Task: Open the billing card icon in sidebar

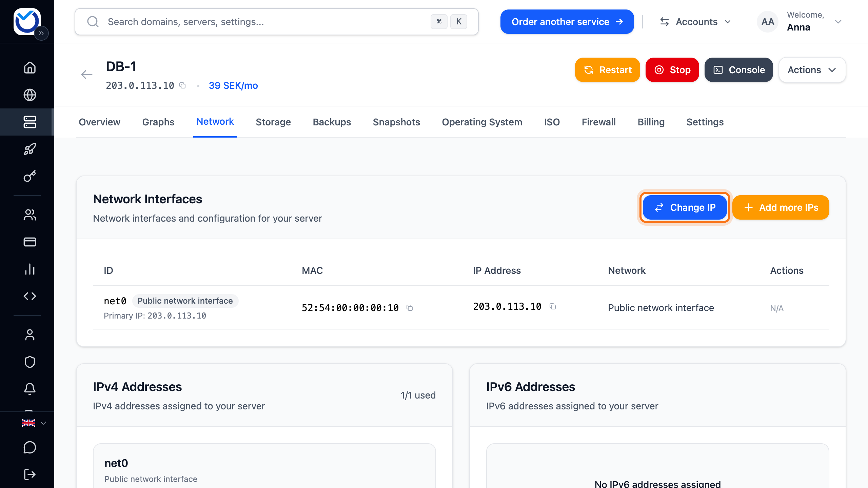Action: [30, 242]
